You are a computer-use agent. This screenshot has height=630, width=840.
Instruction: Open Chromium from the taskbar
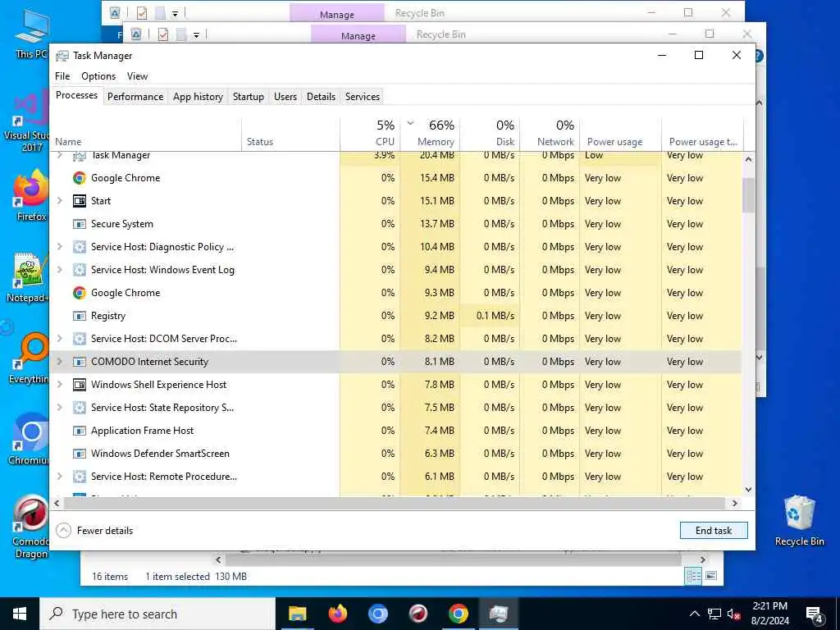coord(377,614)
